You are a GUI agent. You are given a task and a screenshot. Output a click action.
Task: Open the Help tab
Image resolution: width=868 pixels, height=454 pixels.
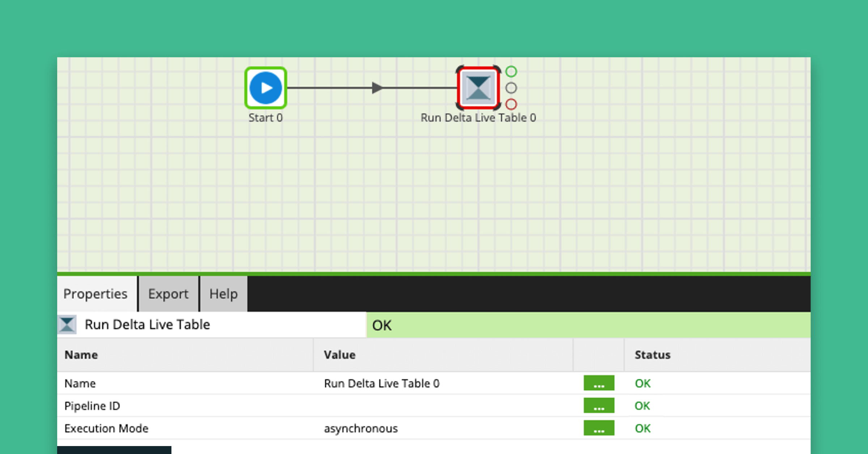pos(224,294)
